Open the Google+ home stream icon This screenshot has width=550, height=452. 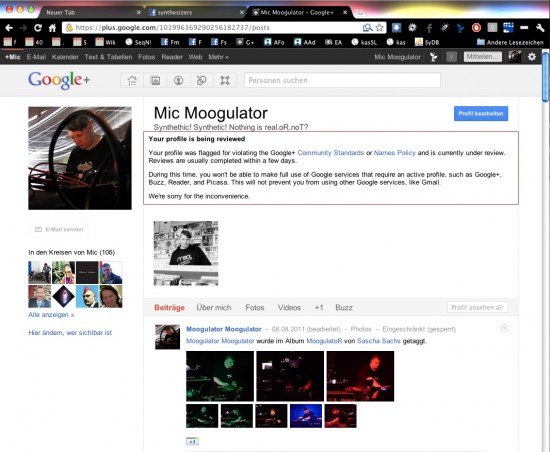click(132, 80)
